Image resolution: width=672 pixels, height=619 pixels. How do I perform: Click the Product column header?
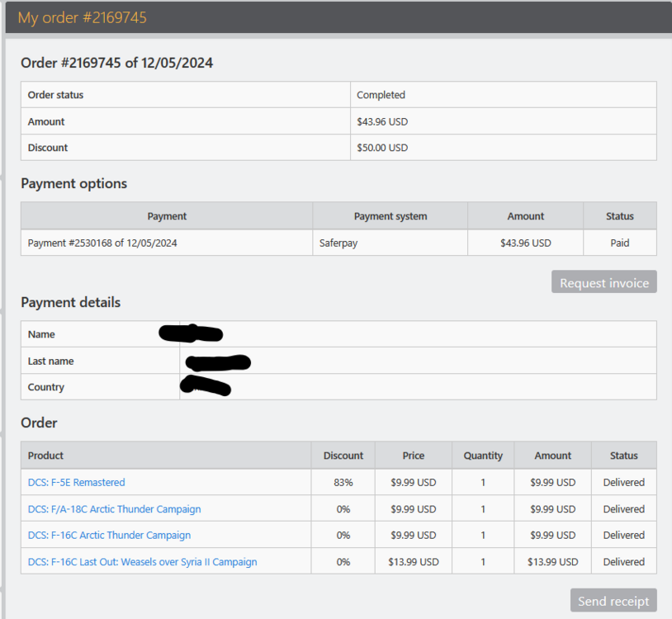[45, 456]
